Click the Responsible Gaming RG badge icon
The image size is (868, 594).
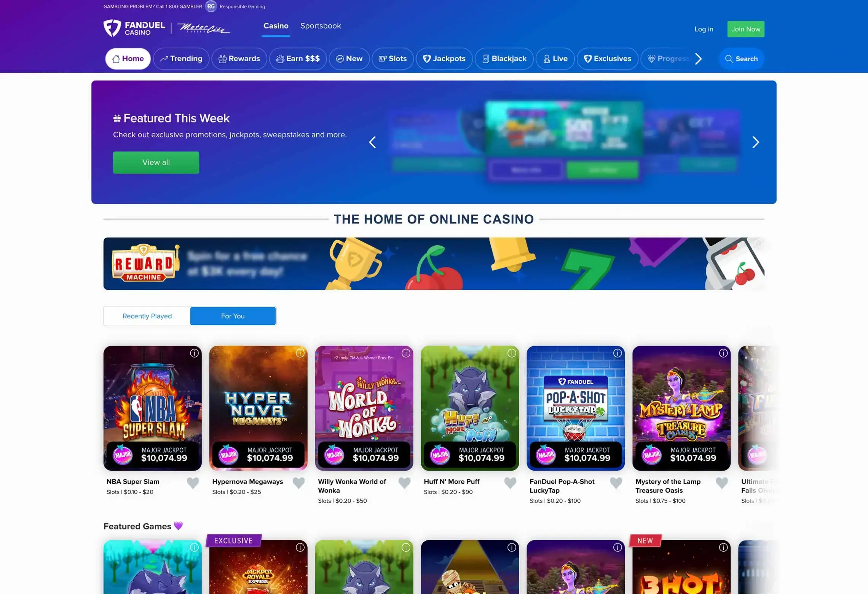click(x=211, y=6)
